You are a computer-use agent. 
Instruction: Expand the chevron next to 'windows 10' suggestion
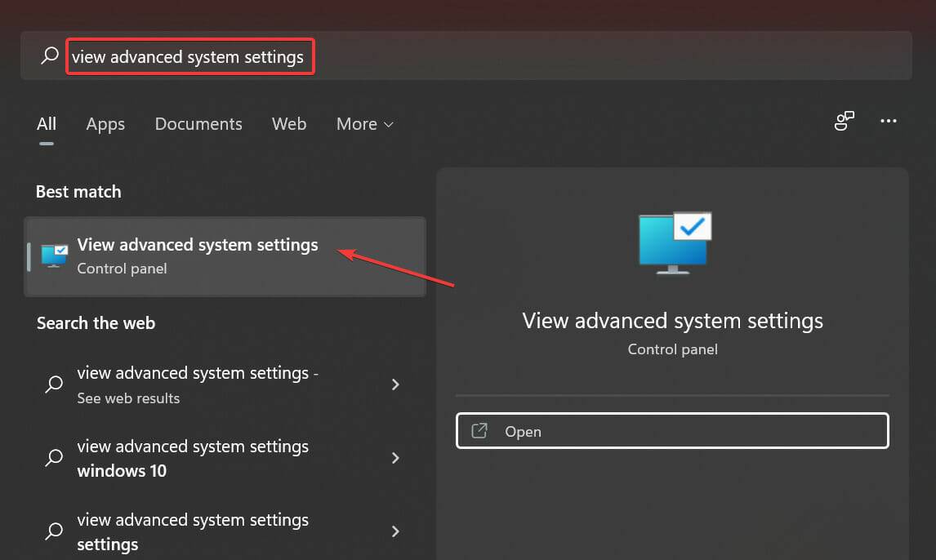[x=395, y=458]
